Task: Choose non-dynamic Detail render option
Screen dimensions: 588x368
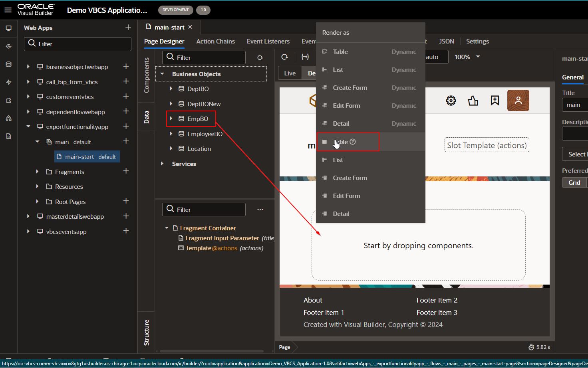Action: click(370, 214)
